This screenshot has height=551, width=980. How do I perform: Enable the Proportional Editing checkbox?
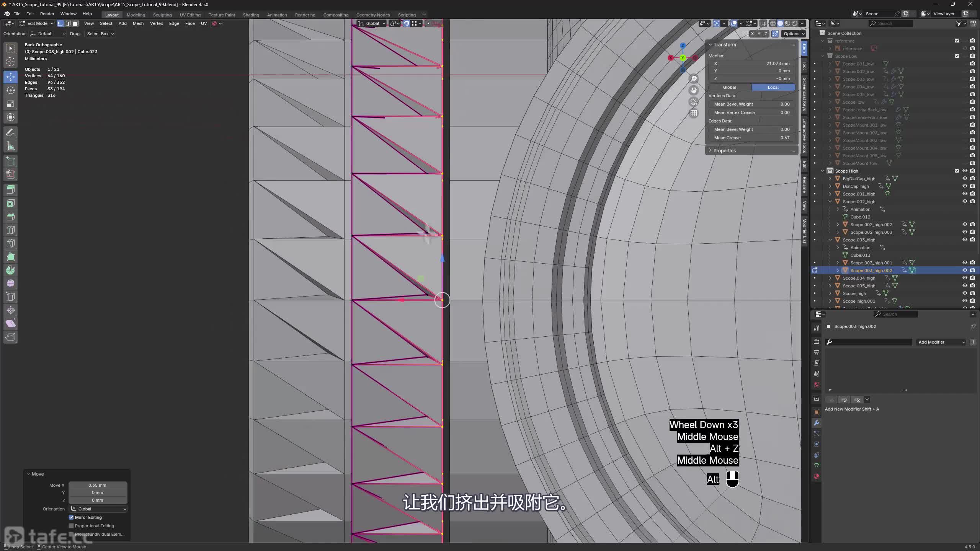pos(71,526)
